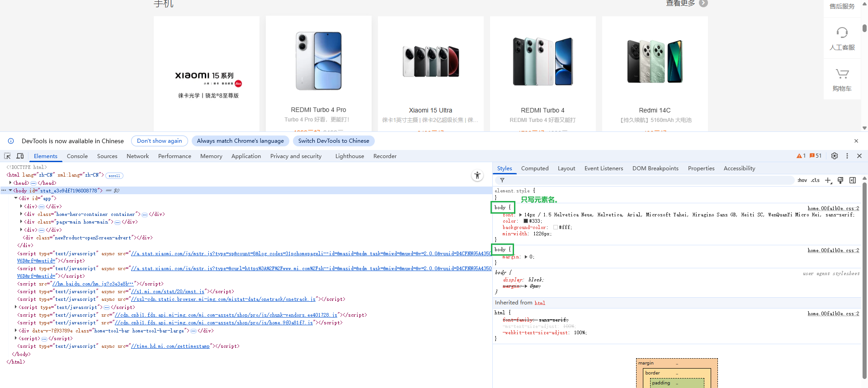Expand the home-hero-container div node

(x=21, y=214)
